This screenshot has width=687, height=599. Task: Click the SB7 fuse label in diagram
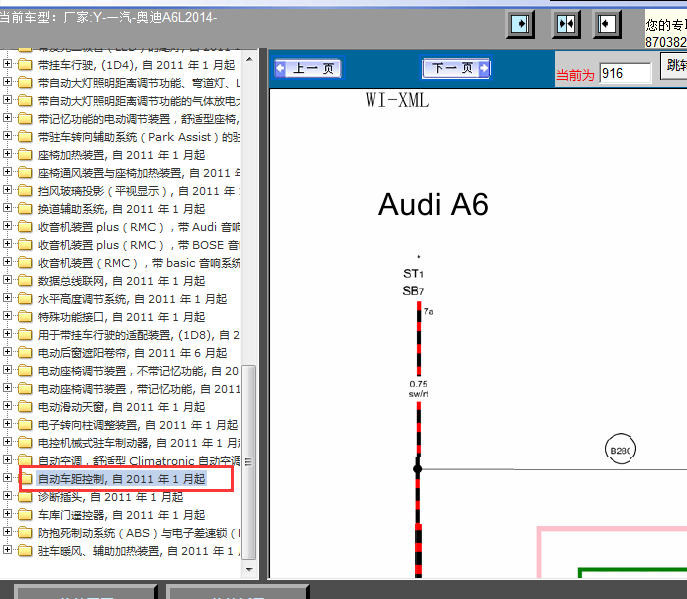pyautogui.click(x=413, y=291)
